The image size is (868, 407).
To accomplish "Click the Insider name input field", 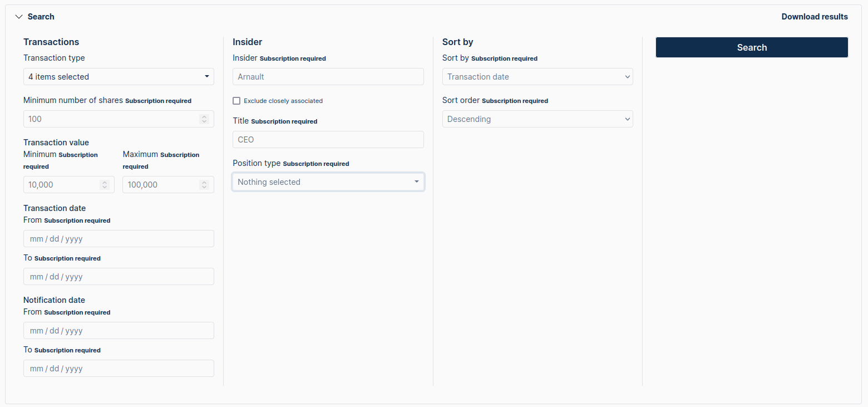I will [x=328, y=77].
